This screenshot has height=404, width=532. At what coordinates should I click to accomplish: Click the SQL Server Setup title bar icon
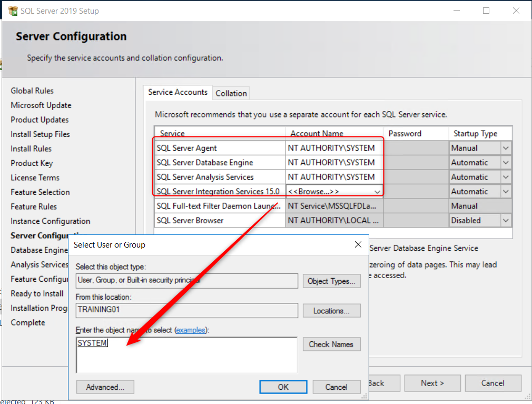point(13,11)
